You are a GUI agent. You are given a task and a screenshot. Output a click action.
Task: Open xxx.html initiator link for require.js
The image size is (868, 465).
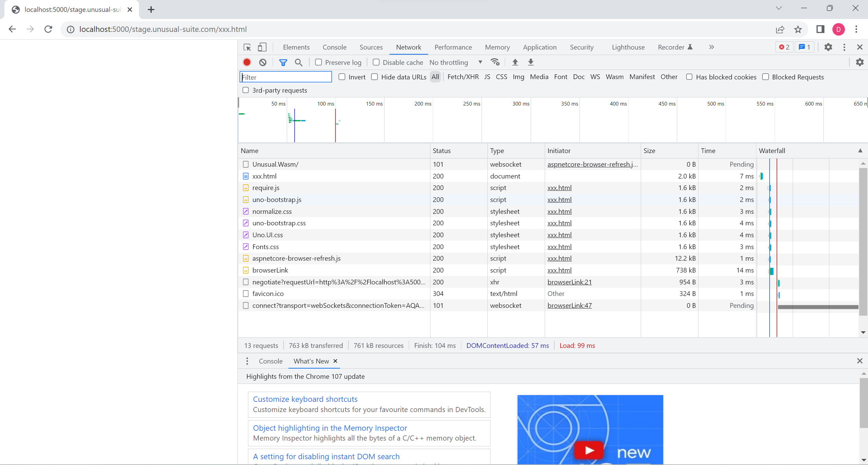tap(559, 187)
